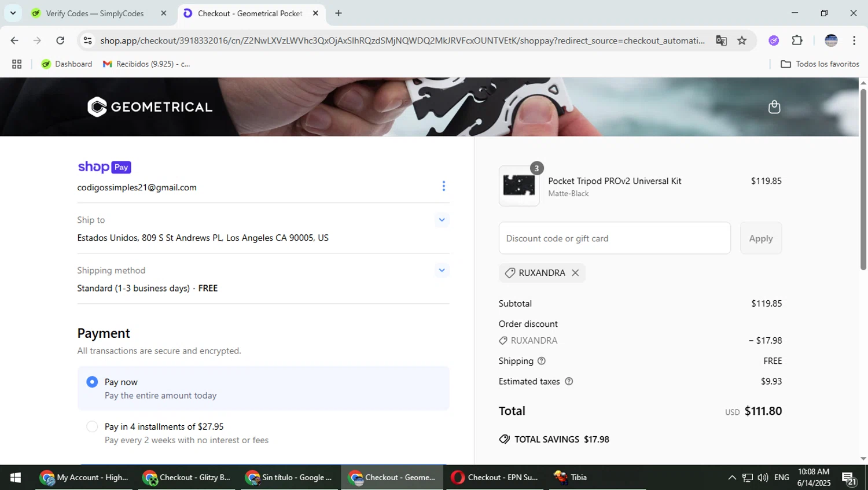Show hidden tray icons chevron
The image size is (868, 490).
point(732,477)
